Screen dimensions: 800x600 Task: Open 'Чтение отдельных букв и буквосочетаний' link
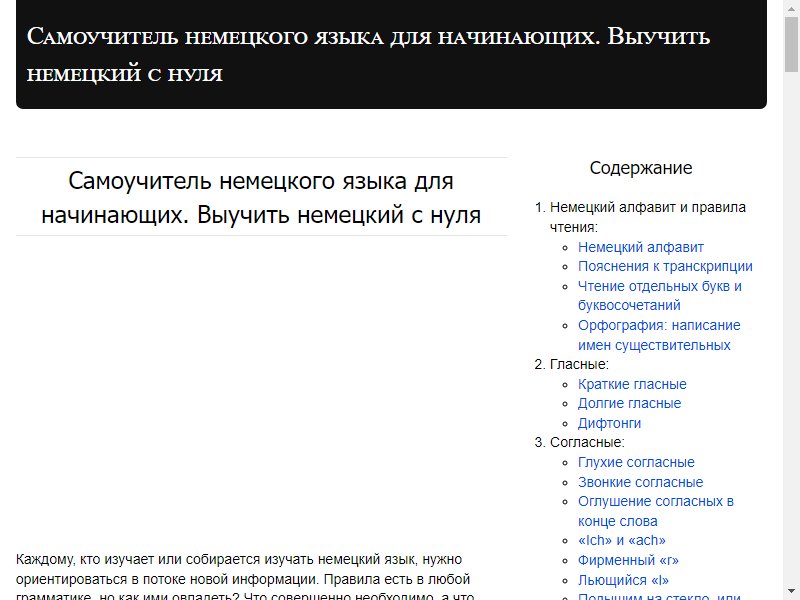click(660, 296)
